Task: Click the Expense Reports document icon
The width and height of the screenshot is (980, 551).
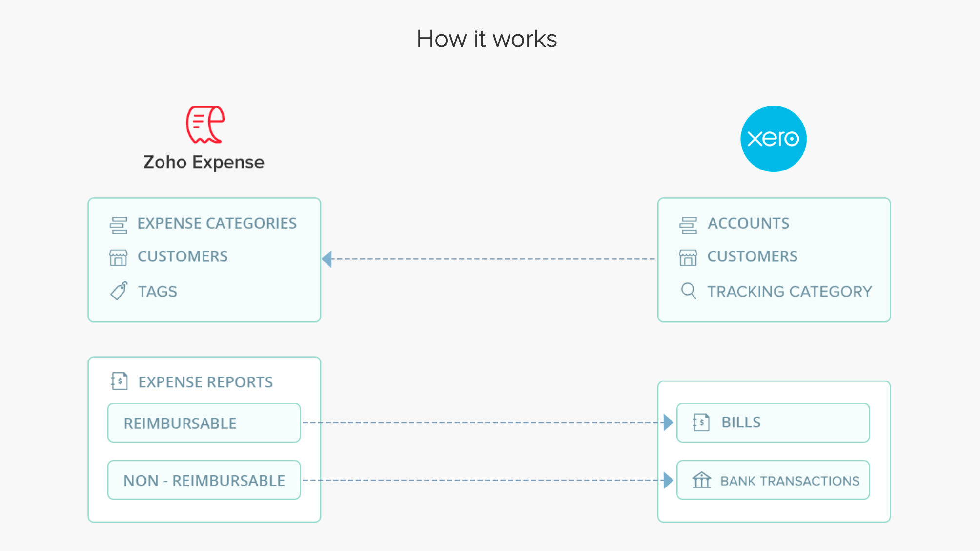Action: click(119, 382)
